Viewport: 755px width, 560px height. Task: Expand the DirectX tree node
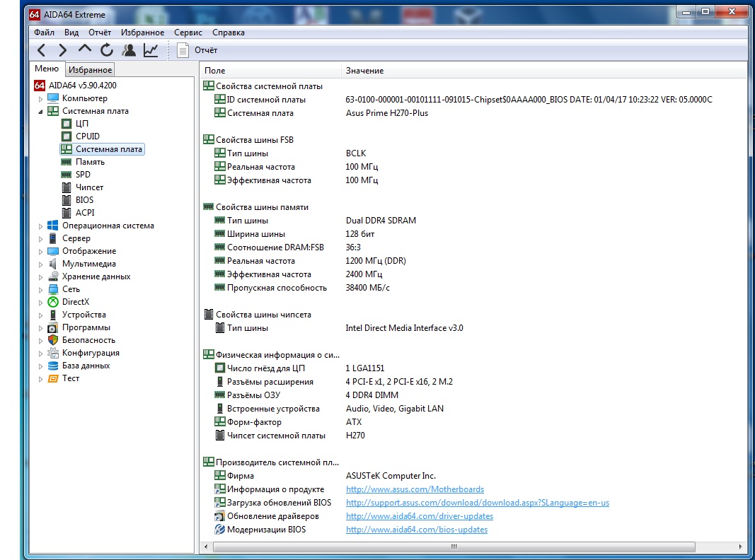pyautogui.click(x=41, y=303)
